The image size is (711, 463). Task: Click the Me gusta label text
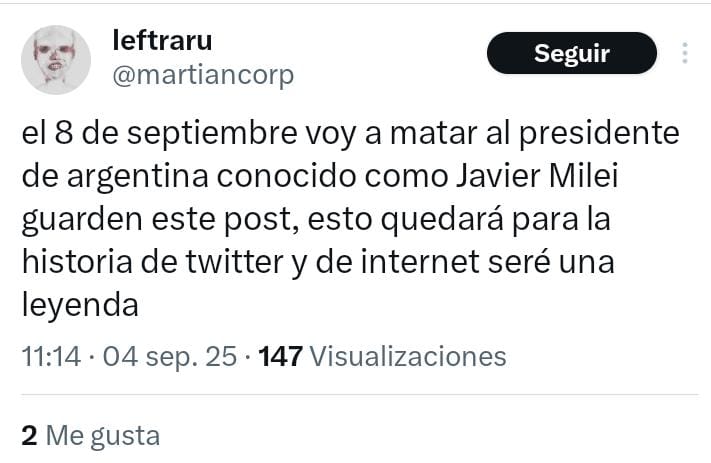(103, 436)
